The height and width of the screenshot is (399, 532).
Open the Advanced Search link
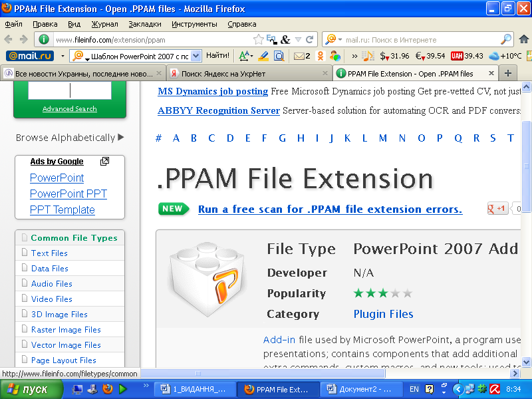pyautogui.click(x=70, y=108)
